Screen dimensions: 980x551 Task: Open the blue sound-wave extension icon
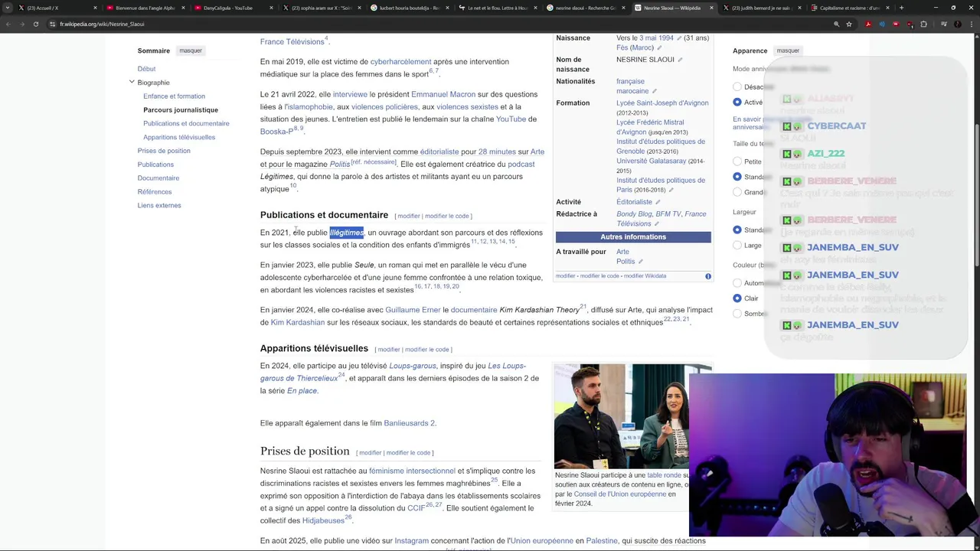click(882, 24)
